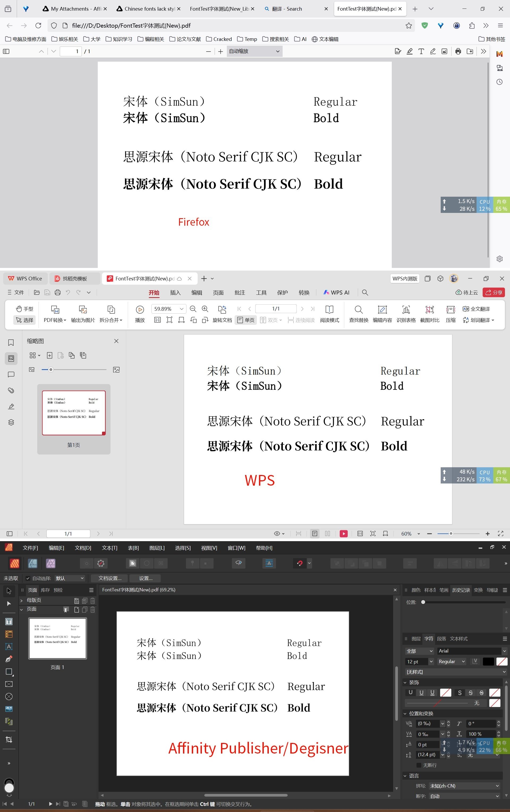Click Firefox PDF text annotation tool

point(421,51)
